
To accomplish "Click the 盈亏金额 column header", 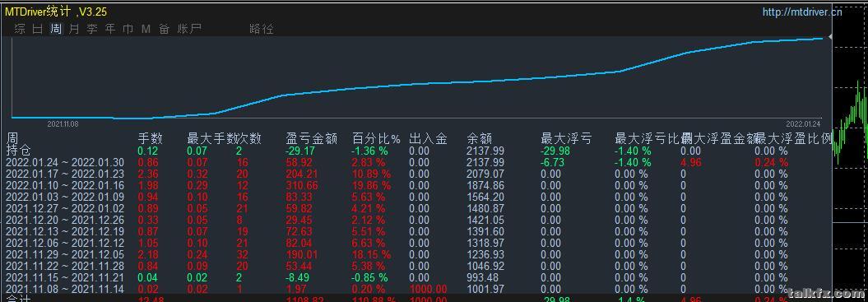I will tap(311, 138).
